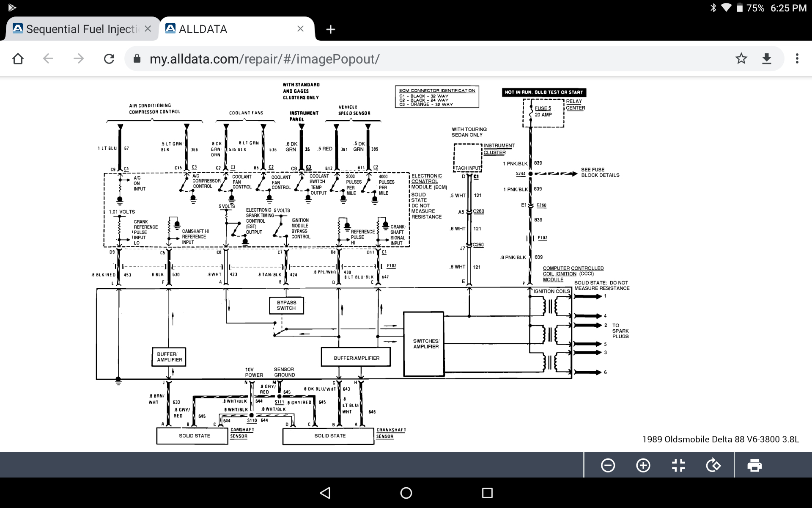
Task: Zoom in on the wiring diagram
Action: coord(643,466)
